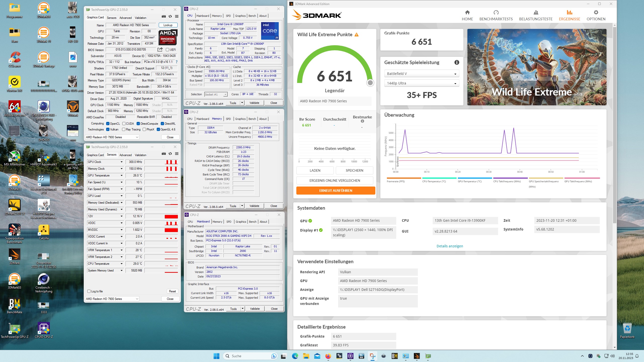The image size is (644, 362).
Task: Open the BenchMate desktop icon
Action: click(15, 306)
